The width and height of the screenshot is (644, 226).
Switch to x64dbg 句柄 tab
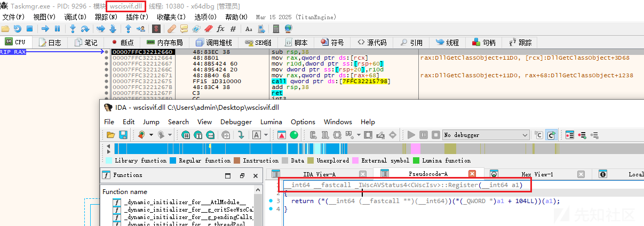point(483,43)
